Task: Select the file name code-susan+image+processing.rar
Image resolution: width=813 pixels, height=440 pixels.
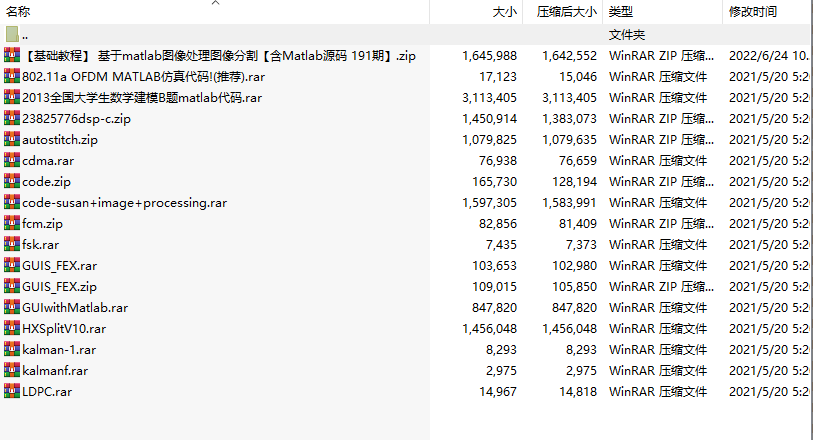Action: click(x=124, y=203)
